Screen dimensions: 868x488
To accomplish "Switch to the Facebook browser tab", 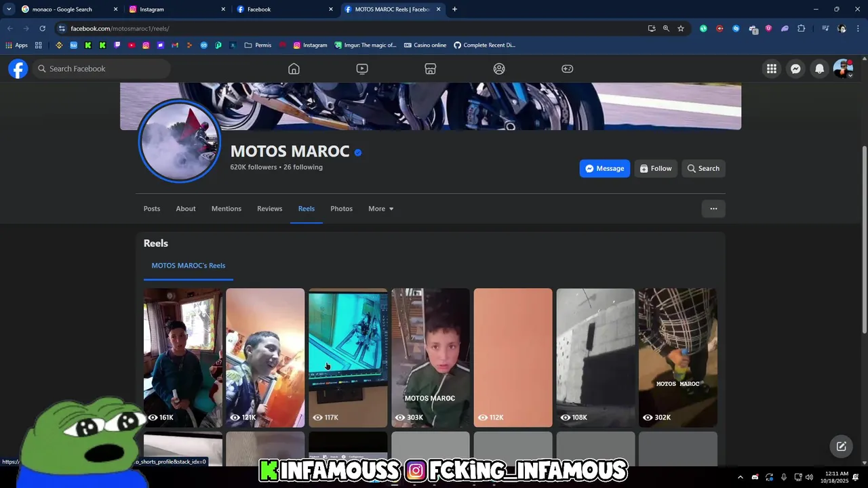I will click(x=284, y=9).
